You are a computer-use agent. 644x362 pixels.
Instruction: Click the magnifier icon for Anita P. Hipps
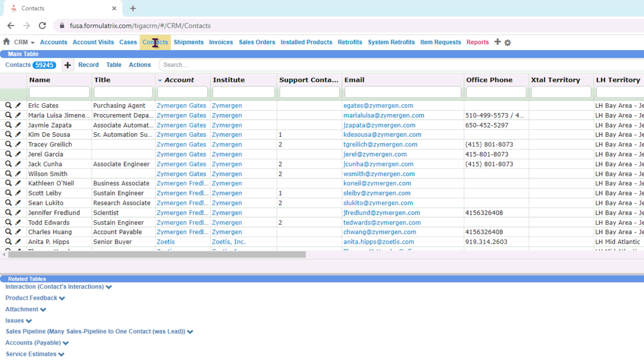click(x=8, y=241)
